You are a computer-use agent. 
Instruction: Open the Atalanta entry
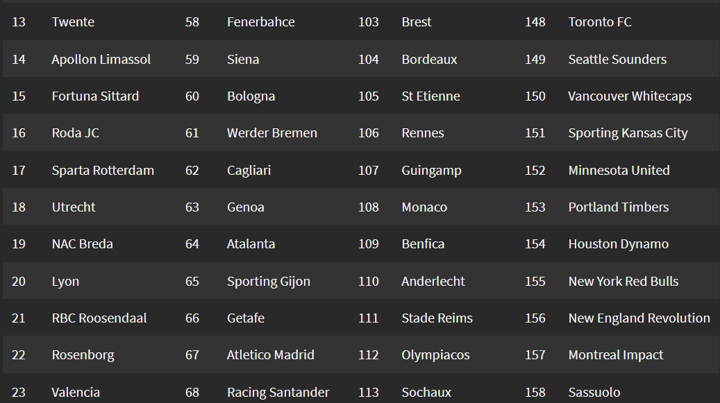click(251, 244)
